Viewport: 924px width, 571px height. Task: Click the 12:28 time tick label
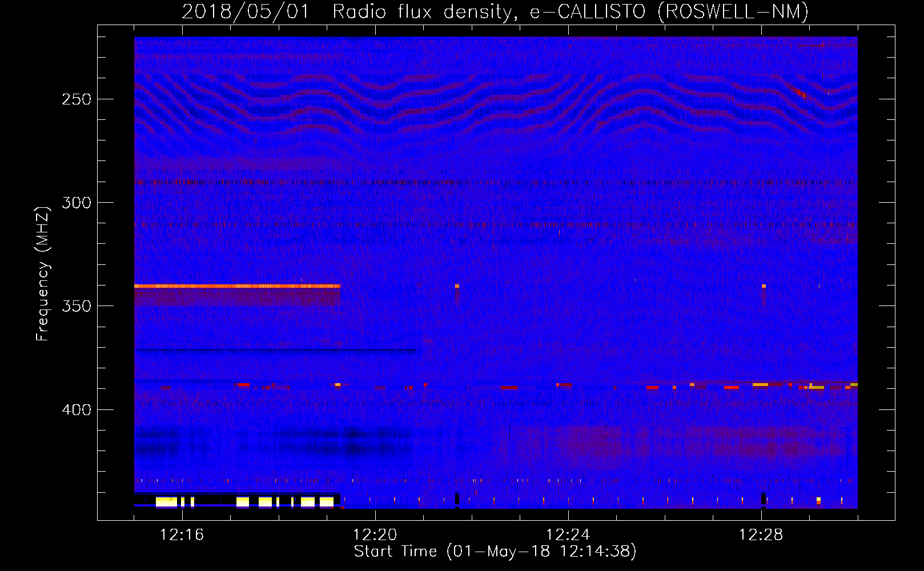(x=761, y=534)
